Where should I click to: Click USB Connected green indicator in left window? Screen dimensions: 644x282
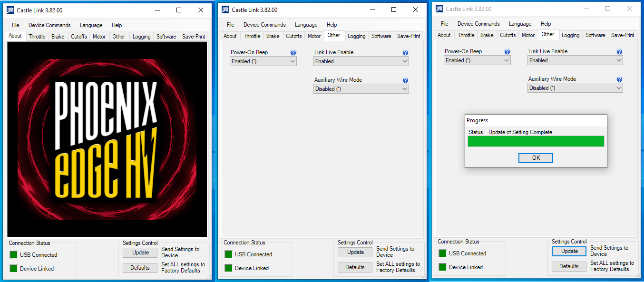click(13, 255)
